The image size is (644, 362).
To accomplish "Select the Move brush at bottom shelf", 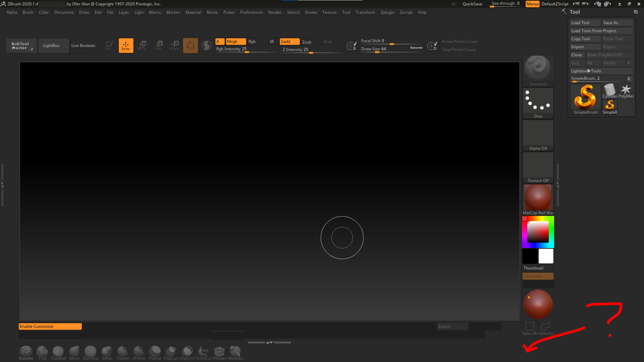I will pos(74,353).
